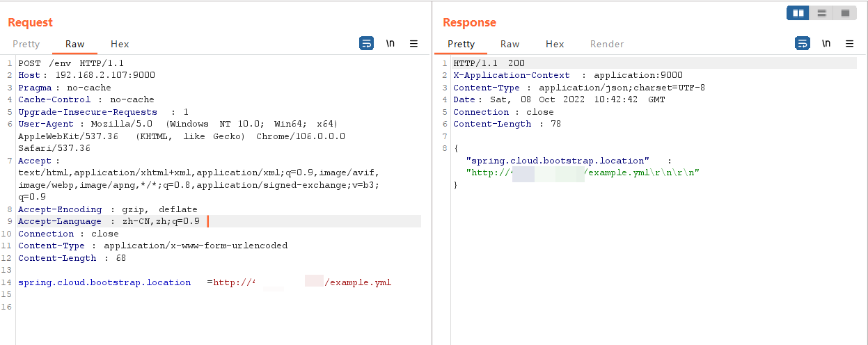Toggle non-printable characters \n in Response panel
The image size is (868, 345).
click(x=826, y=44)
